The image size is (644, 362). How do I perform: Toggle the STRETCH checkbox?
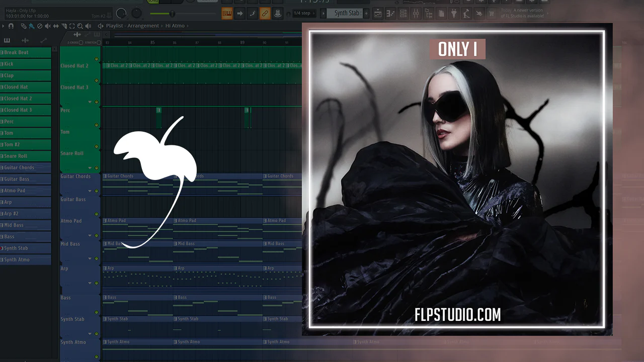(x=99, y=43)
